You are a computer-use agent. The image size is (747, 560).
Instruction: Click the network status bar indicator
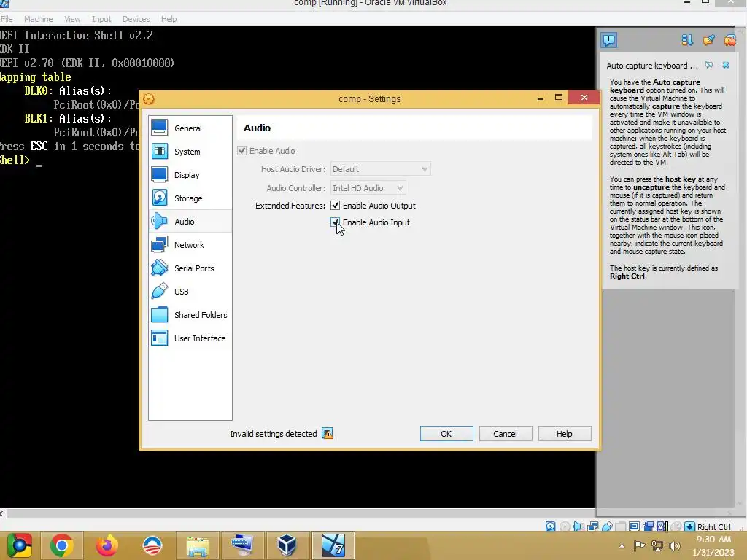593,526
